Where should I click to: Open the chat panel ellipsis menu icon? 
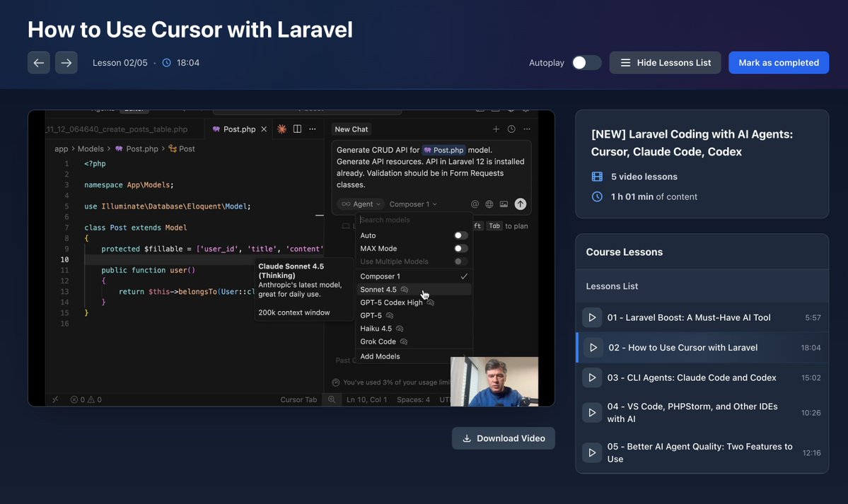[x=526, y=129]
